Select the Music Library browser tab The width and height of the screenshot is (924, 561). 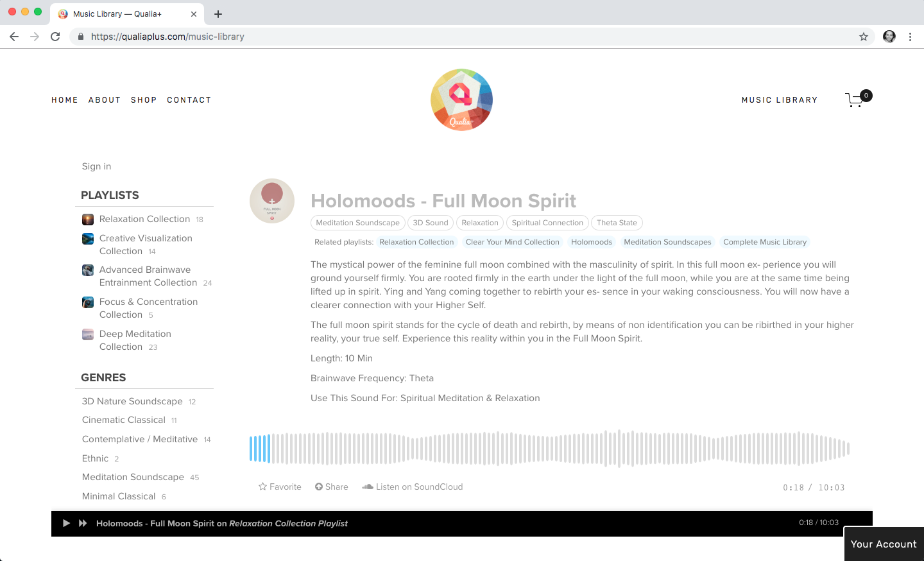coord(126,13)
